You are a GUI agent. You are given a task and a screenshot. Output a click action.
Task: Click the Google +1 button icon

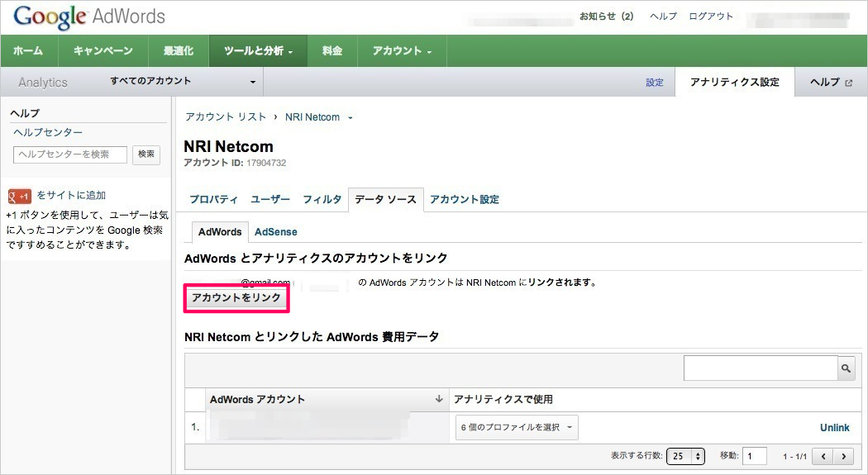(x=20, y=196)
